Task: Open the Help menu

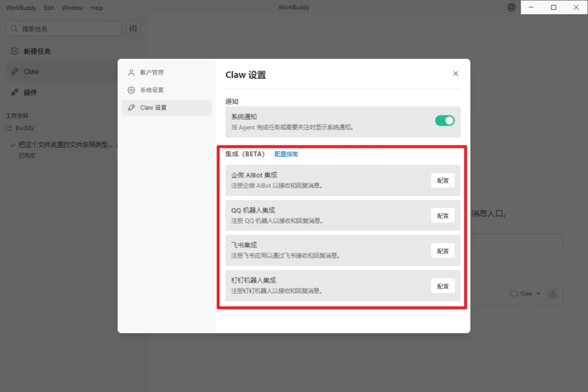Action: pyautogui.click(x=97, y=8)
